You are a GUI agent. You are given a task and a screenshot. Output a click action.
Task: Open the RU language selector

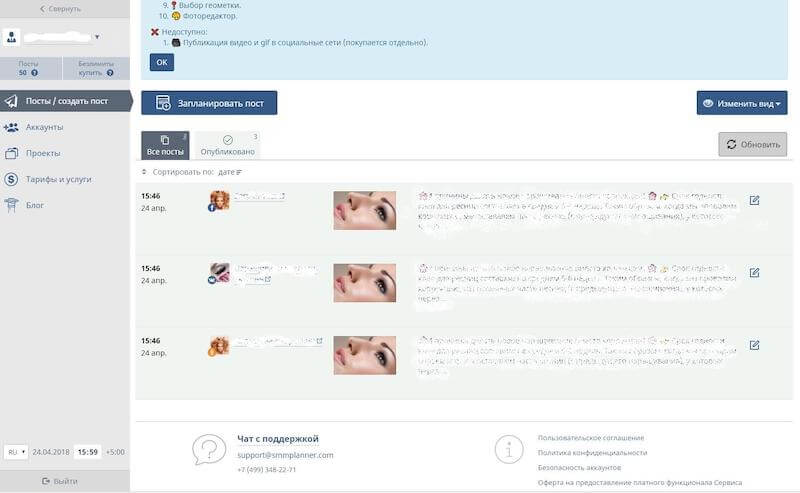(16, 452)
